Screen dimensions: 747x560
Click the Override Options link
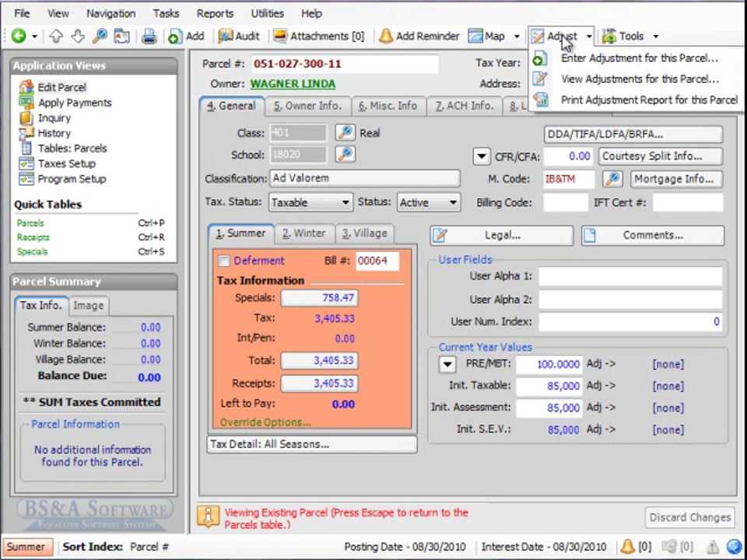pos(265,422)
